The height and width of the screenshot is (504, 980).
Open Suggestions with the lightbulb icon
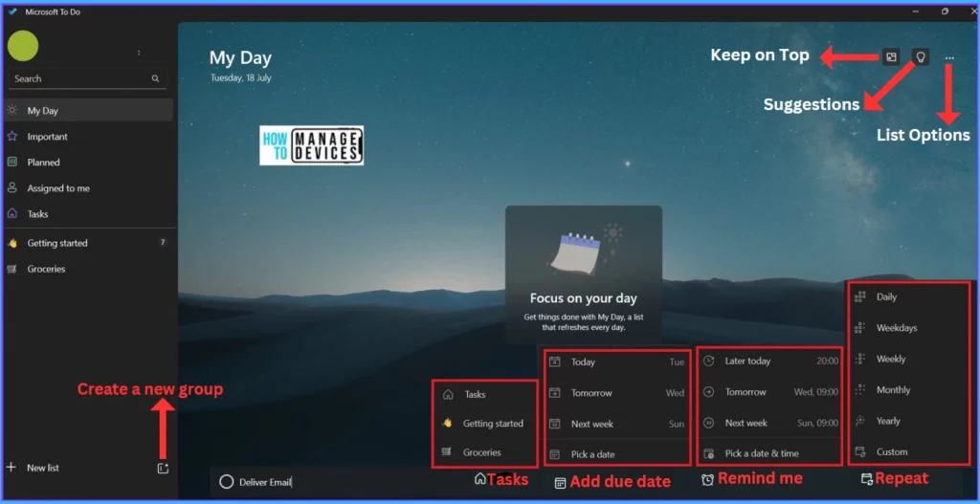[920, 56]
